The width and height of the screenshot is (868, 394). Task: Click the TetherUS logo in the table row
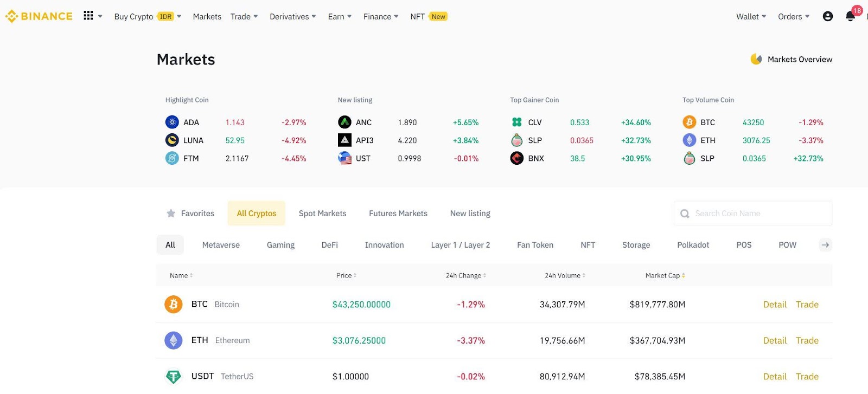click(x=174, y=376)
